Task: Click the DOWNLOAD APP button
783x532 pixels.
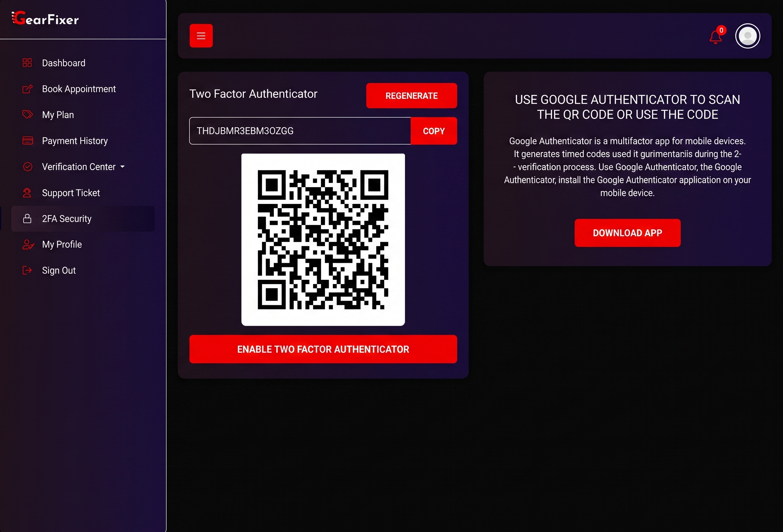Action: [627, 233]
